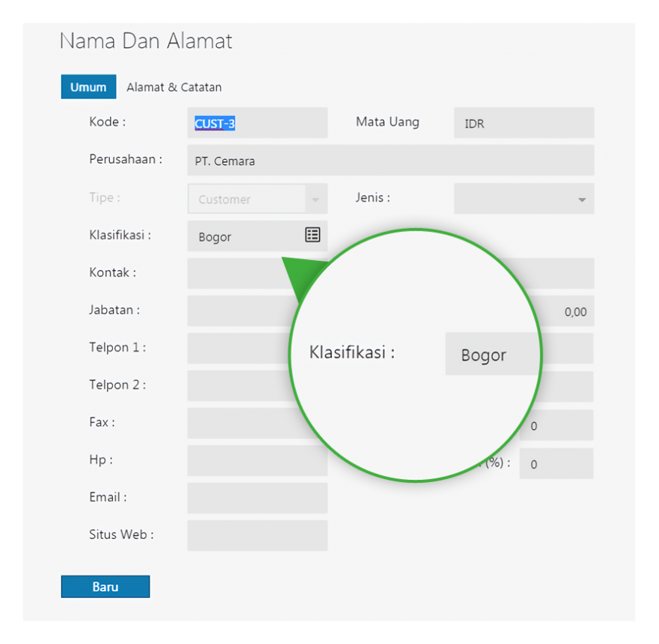Click the Perusahaan field with PT. Cemara
The image size is (659, 644).
coord(390,160)
